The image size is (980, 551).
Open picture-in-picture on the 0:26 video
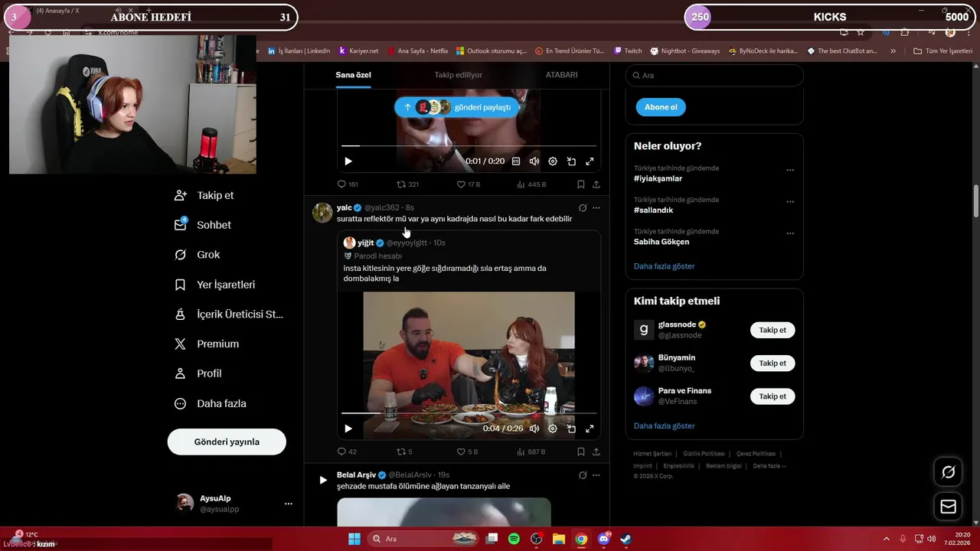tap(571, 429)
